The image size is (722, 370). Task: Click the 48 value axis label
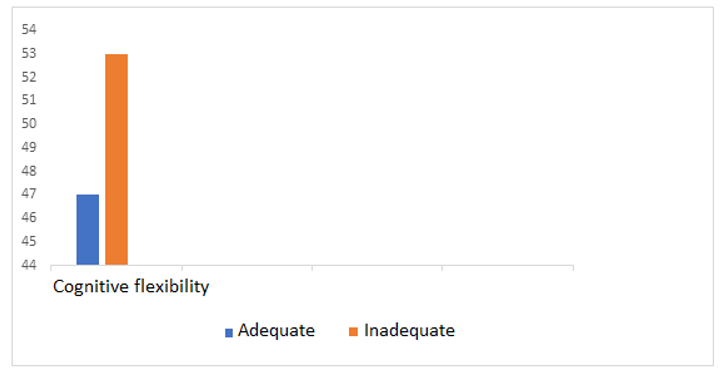(x=29, y=171)
